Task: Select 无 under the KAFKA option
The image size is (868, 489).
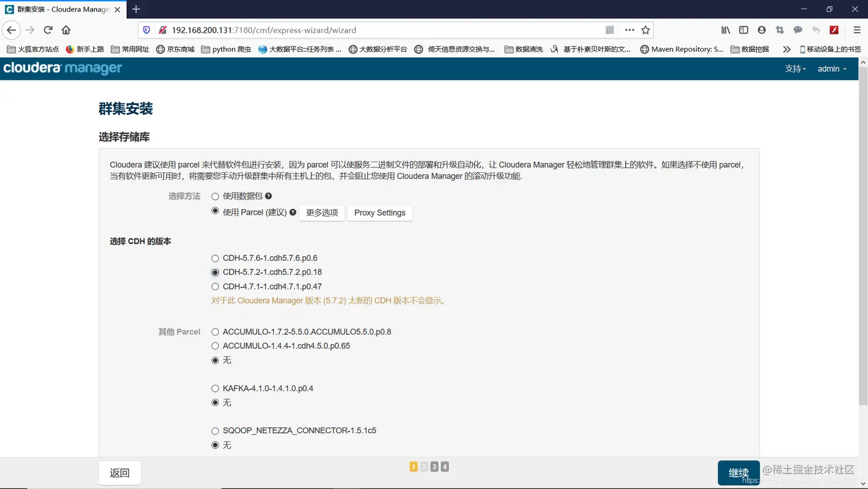Action: [x=215, y=403]
